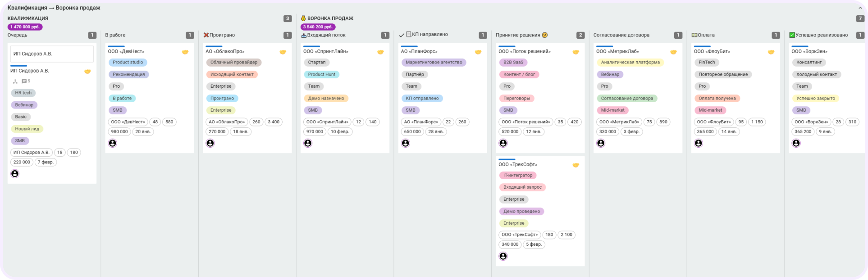Click the pink B2B SaaS tag
Screen dimensions: 868x280
[x=513, y=63]
